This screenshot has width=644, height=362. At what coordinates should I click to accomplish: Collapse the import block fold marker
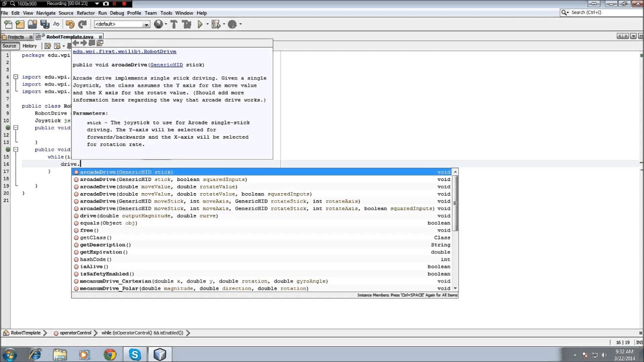click(16, 77)
